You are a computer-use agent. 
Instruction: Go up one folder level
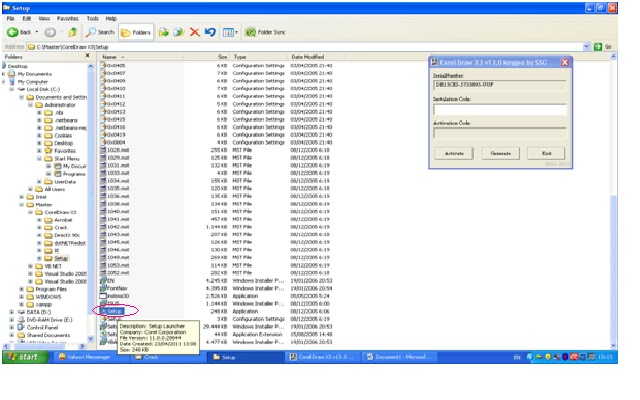73,32
